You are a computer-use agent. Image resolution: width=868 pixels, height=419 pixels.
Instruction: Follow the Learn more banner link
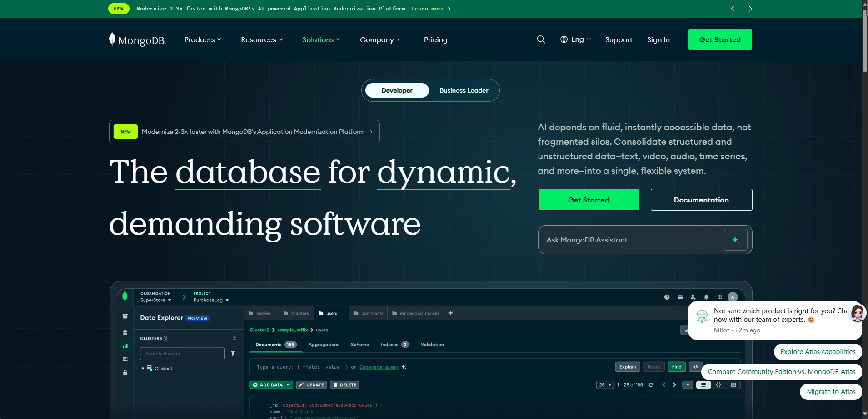point(431,9)
